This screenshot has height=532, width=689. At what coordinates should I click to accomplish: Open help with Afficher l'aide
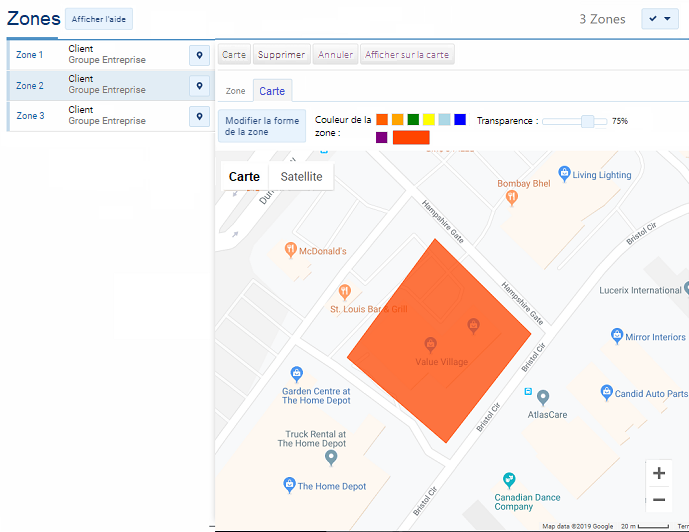pos(98,19)
